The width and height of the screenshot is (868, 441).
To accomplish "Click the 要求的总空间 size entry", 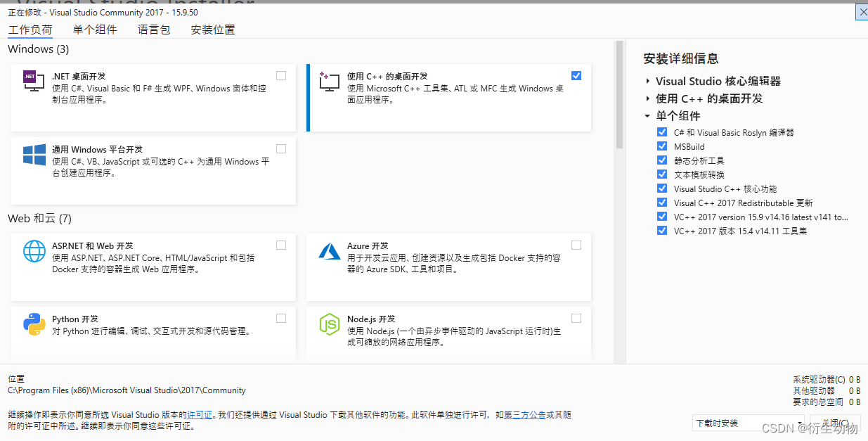I will tap(827, 402).
